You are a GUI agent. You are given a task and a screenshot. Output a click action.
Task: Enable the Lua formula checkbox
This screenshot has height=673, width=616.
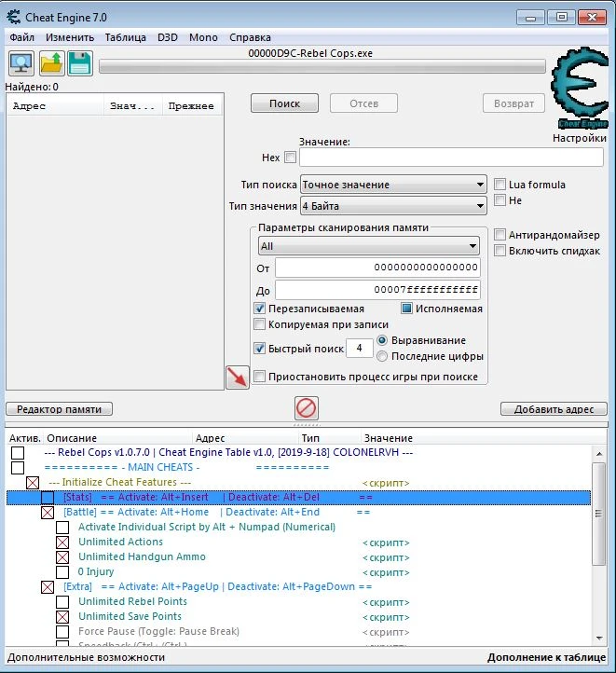(500, 185)
